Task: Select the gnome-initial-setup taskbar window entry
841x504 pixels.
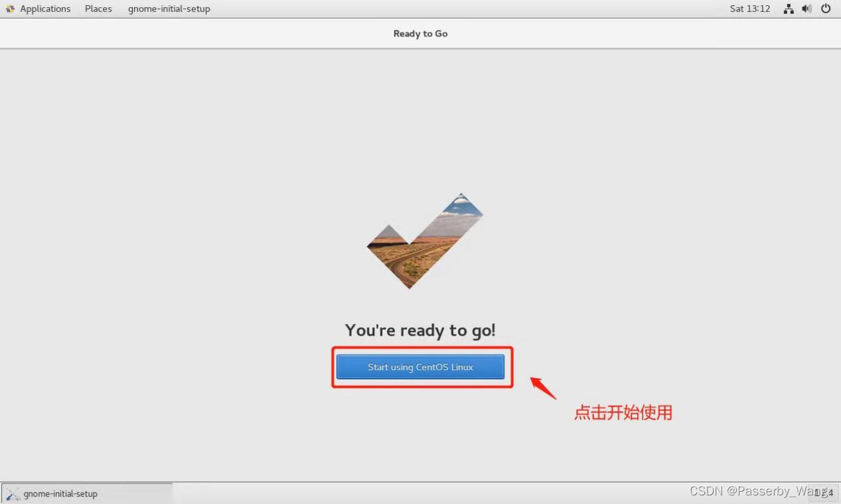Action: click(87, 493)
